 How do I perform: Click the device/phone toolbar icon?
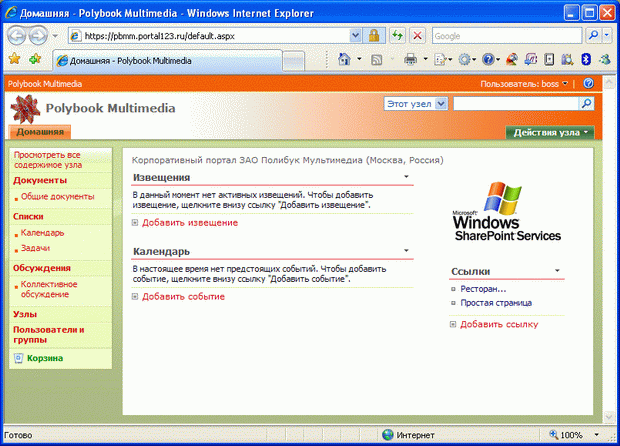549,60
